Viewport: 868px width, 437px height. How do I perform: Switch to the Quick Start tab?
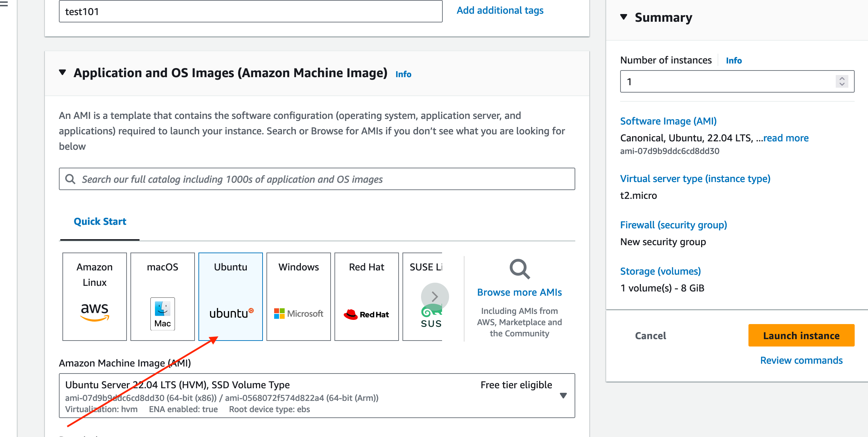pyautogui.click(x=100, y=222)
